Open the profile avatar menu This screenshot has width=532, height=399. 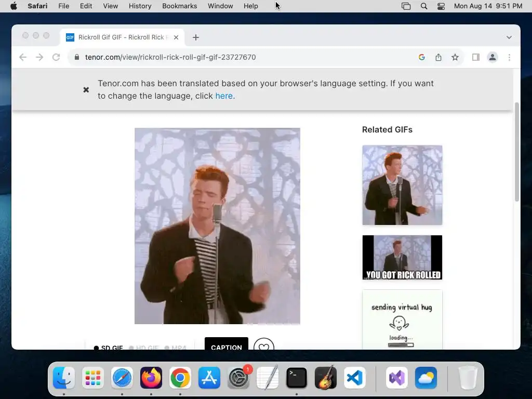tap(493, 57)
